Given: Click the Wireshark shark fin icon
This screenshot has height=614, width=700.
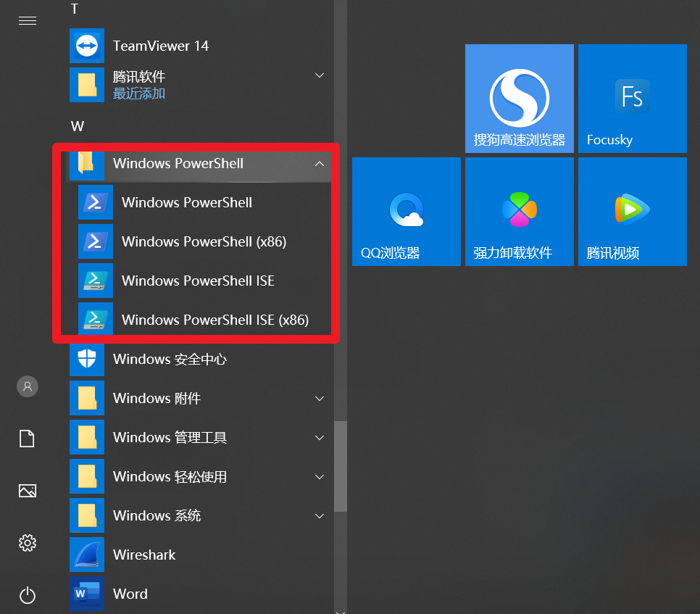Looking at the screenshot, I should tap(87, 555).
